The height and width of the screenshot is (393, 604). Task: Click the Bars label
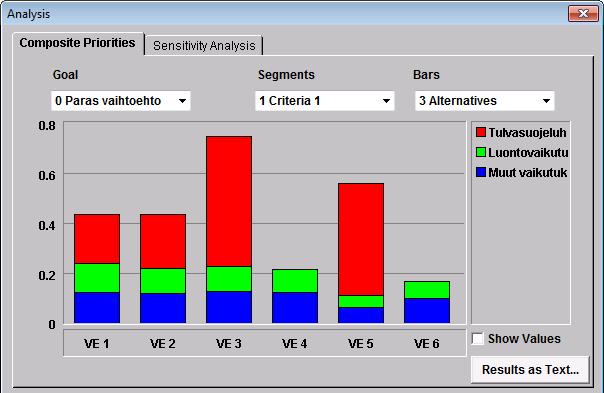[426, 75]
